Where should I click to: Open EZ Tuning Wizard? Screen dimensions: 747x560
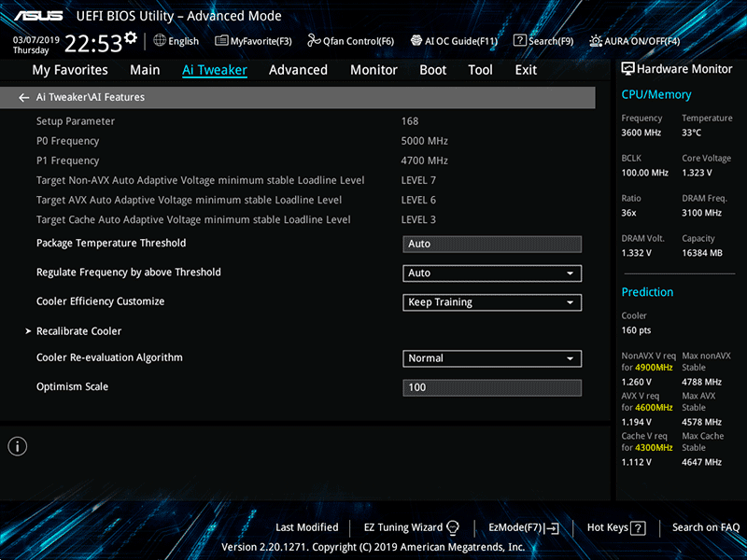pyautogui.click(x=412, y=527)
